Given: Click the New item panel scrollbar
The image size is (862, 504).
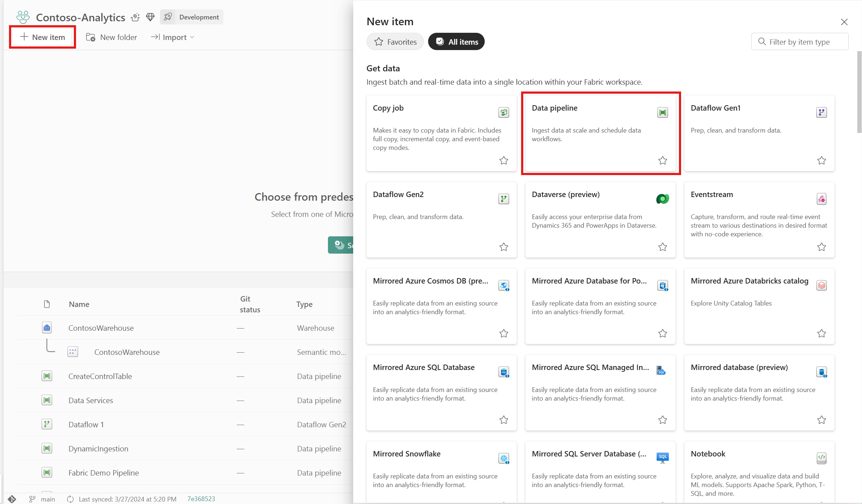Looking at the screenshot, I should coord(859,92).
